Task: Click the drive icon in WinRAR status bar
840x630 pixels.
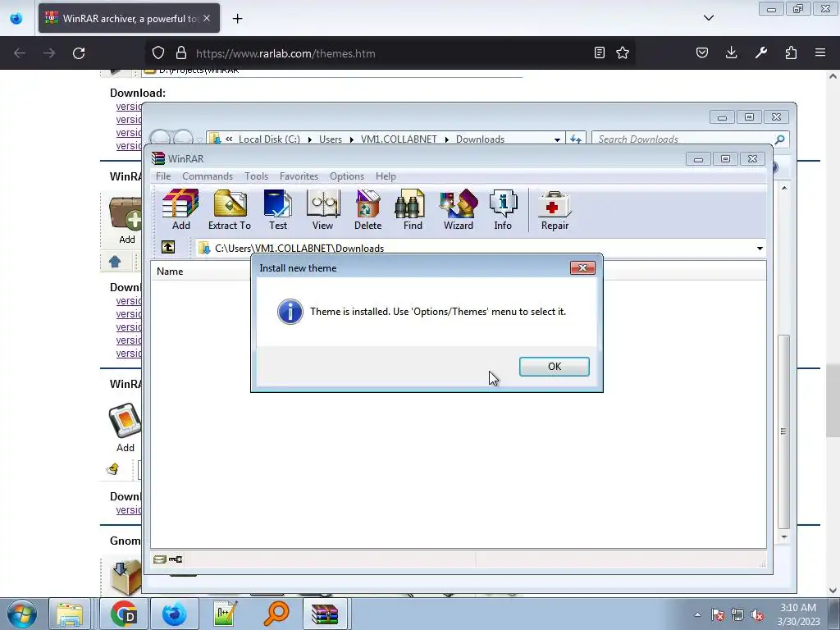Action: pyautogui.click(x=159, y=559)
